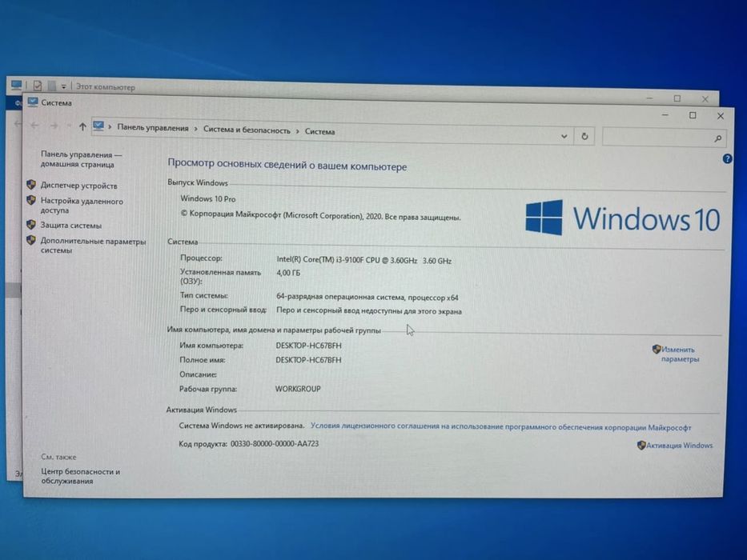Viewport: 747px width, 560px height.
Task: Open 'Защита системы' link
Action: click(x=71, y=226)
